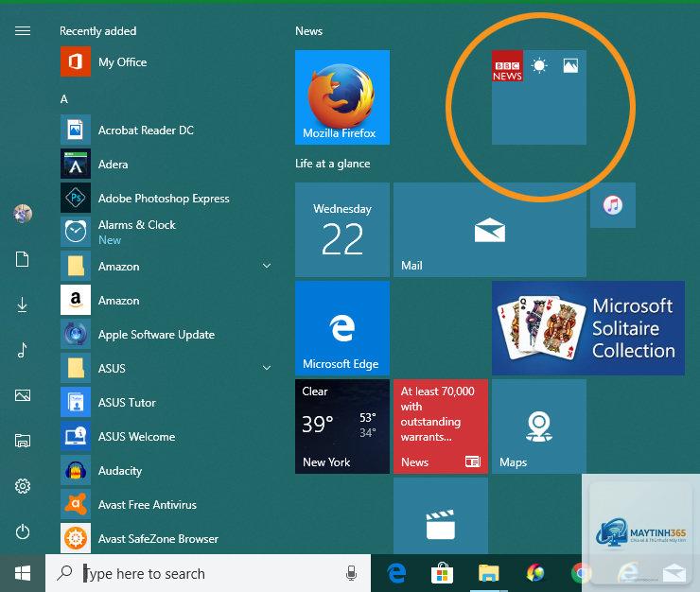Open the Maps tile

point(539,427)
